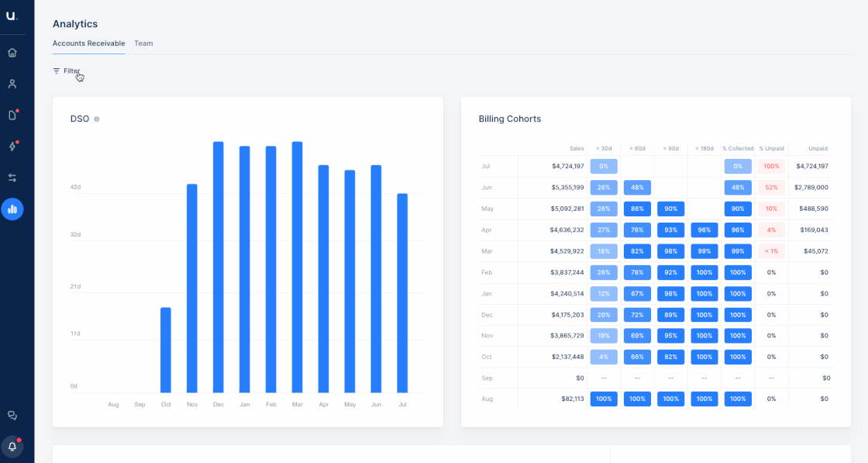The image size is (868, 463).
Task: Select the analytics bar chart sidebar icon
Action: click(12, 209)
